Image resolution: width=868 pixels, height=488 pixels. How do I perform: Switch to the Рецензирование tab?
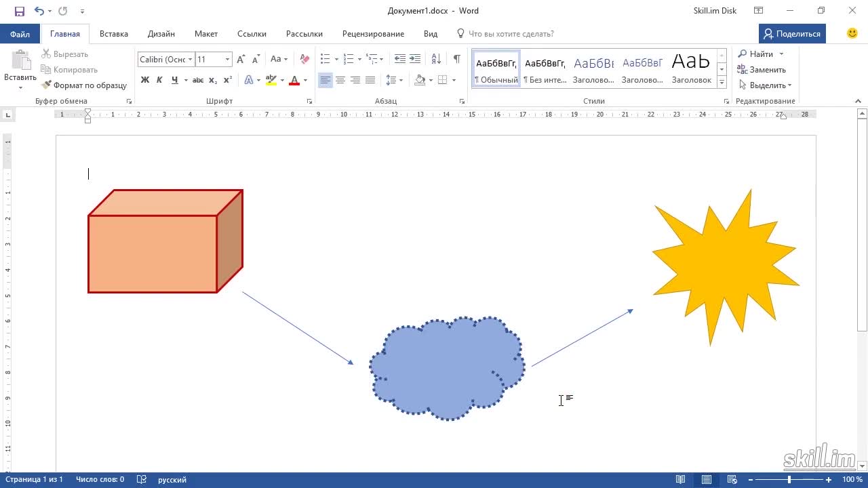[x=373, y=34]
